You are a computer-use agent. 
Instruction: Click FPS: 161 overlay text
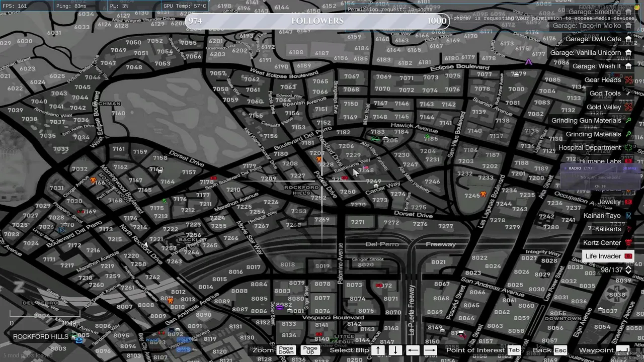[x=15, y=6]
